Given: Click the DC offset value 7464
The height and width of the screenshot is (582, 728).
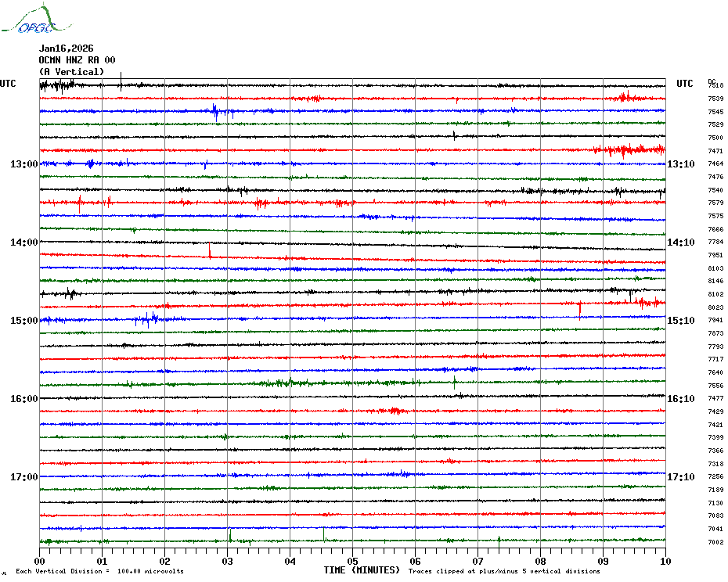Looking at the screenshot, I should click(x=715, y=163).
